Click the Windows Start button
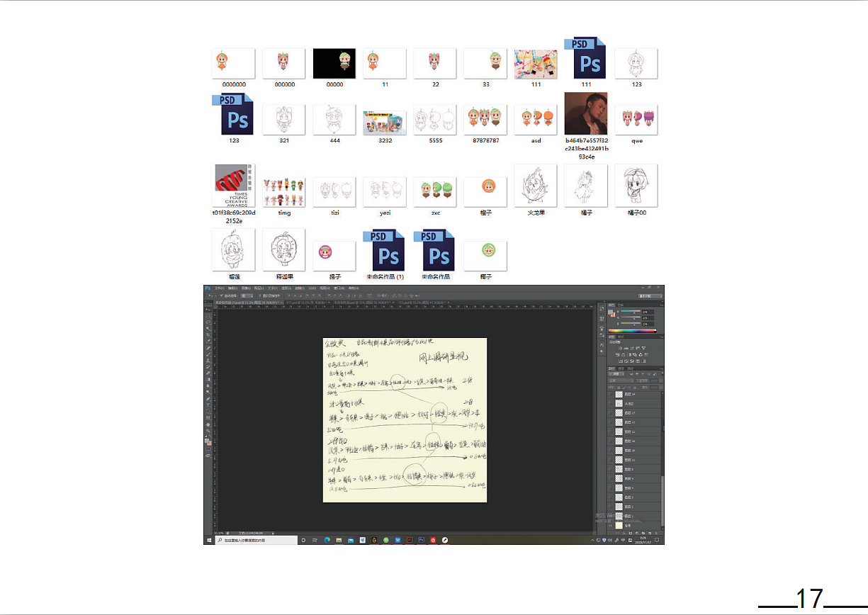Screen dimensions: 868x615 click(x=209, y=540)
